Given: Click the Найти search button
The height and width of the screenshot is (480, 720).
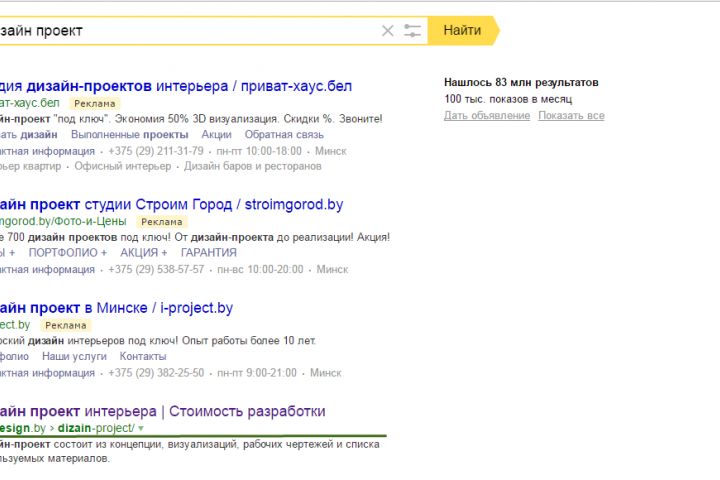Looking at the screenshot, I should coord(463,30).
